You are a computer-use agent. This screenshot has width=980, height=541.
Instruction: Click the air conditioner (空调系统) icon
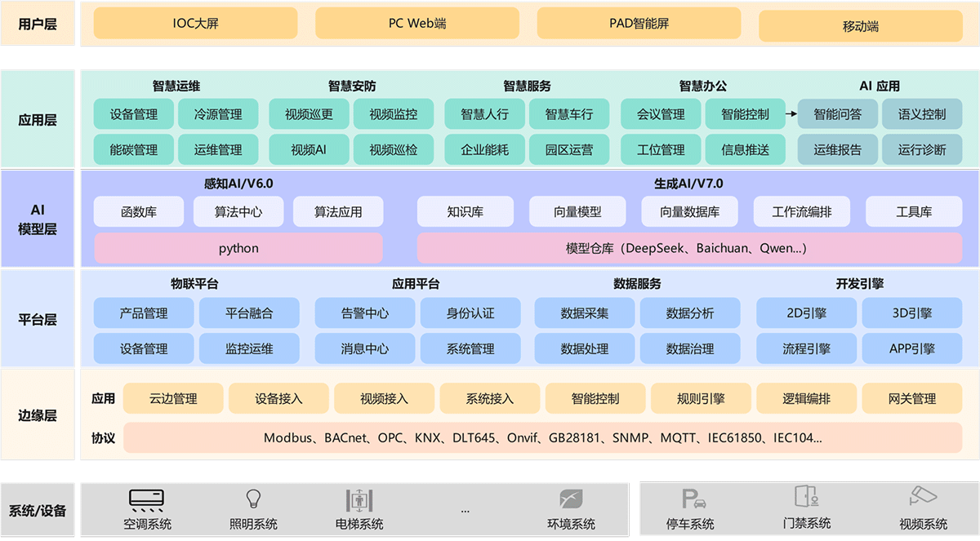(x=147, y=498)
